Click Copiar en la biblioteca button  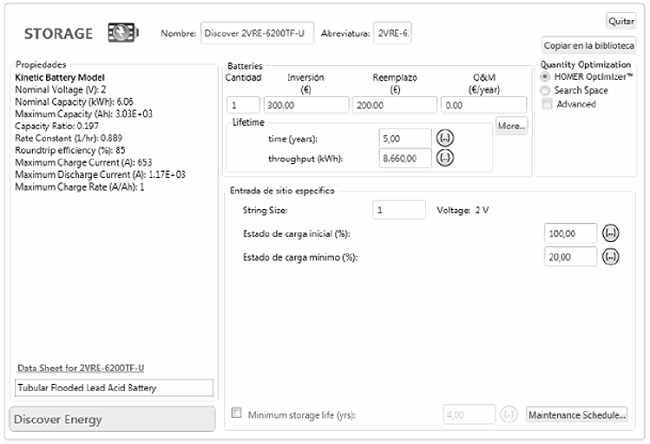pos(589,45)
